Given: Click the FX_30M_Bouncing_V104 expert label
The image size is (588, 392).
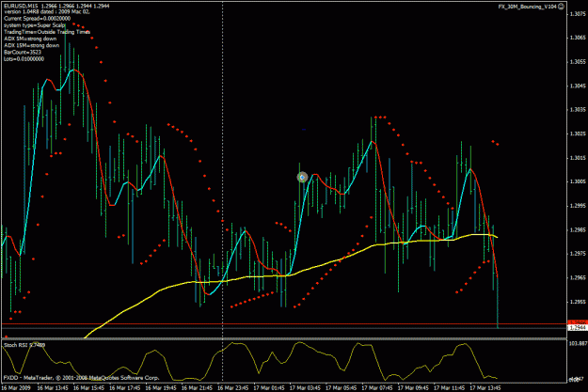Looking at the screenshot, I should tap(528, 7).
